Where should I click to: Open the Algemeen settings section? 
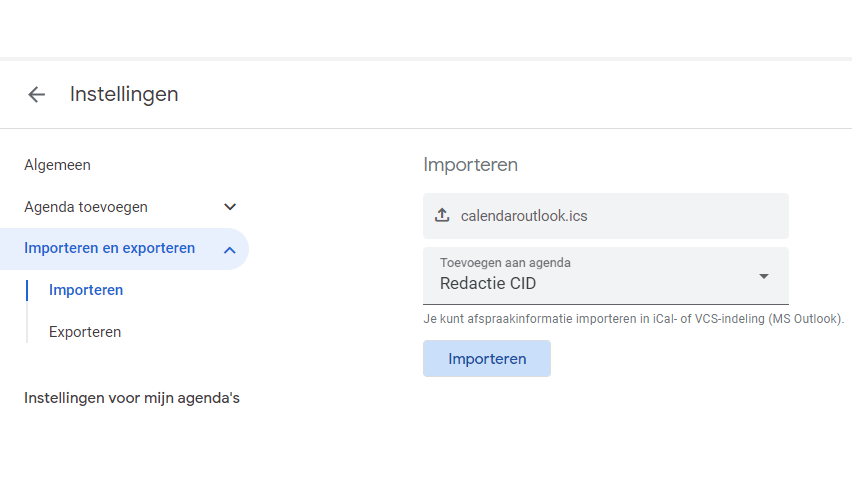(x=57, y=165)
